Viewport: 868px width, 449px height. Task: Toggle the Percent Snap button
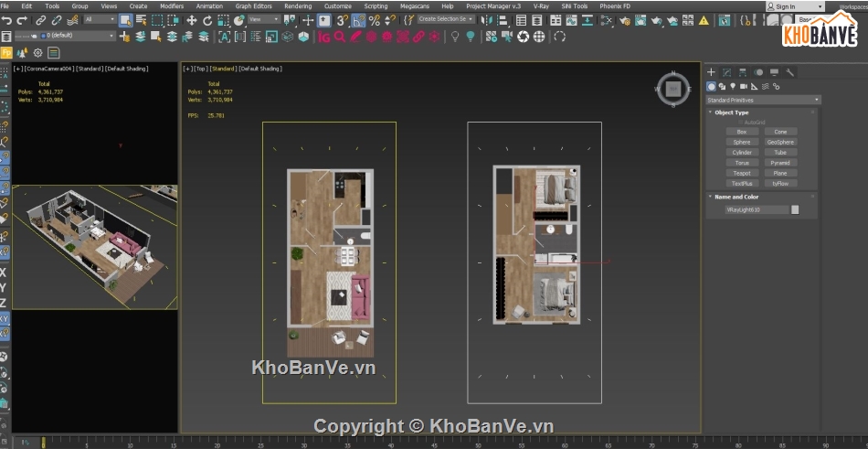(x=375, y=20)
